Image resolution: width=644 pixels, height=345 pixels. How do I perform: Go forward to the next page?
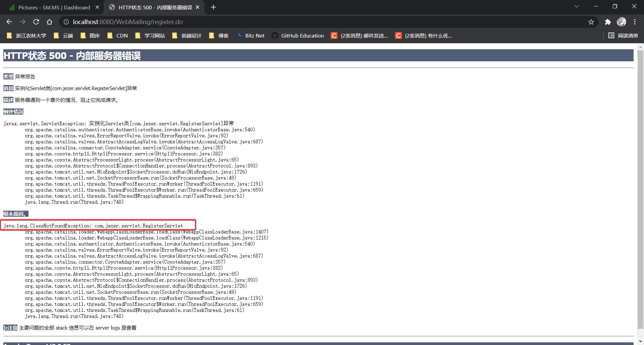click(22, 22)
